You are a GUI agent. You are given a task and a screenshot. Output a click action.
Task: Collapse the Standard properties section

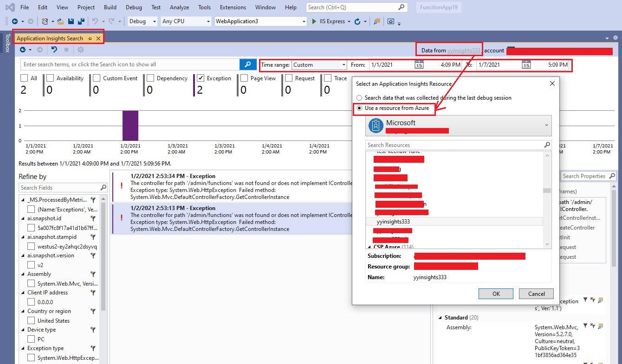click(x=440, y=318)
